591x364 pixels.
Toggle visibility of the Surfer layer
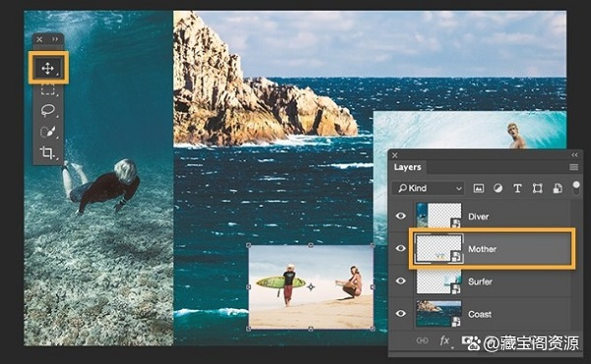pos(401,280)
